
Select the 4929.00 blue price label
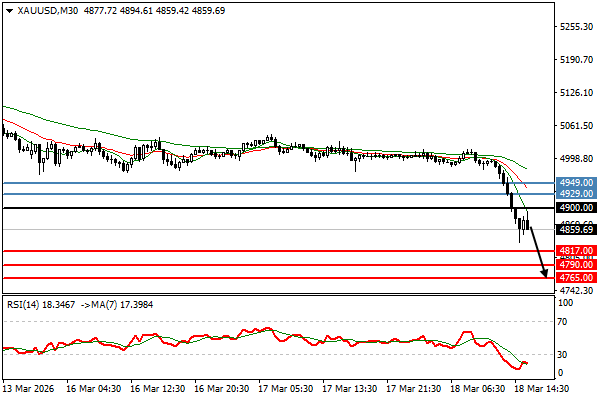point(577,194)
